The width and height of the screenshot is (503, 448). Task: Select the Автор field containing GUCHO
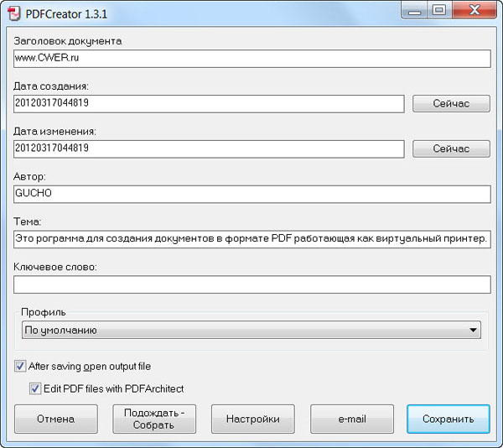(x=251, y=194)
